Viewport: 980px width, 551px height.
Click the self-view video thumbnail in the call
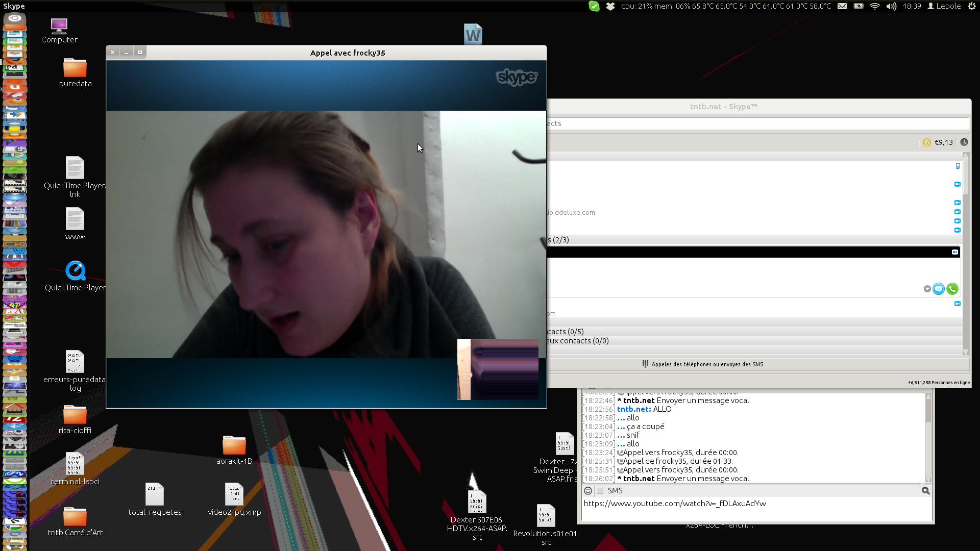(x=498, y=369)
